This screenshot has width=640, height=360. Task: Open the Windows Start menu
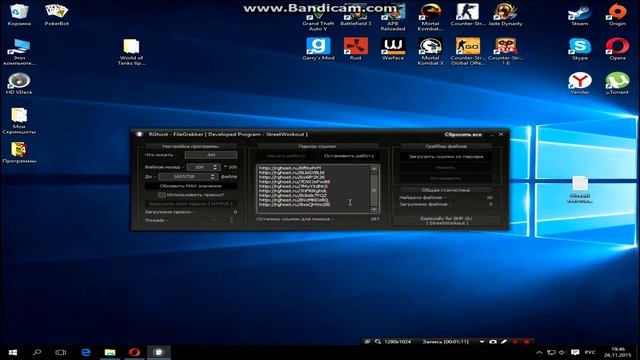[x=13, y=352]
